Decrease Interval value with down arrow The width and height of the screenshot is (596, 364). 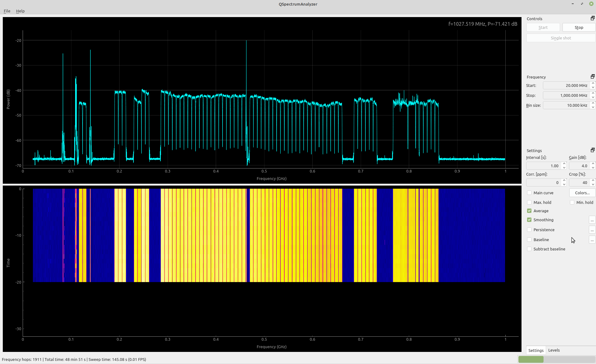click(x=564, y=168)
